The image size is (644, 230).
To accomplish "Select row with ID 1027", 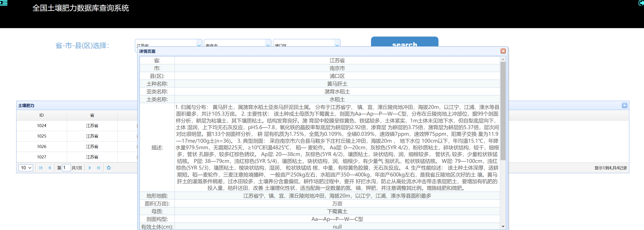I will click(77, 157).
